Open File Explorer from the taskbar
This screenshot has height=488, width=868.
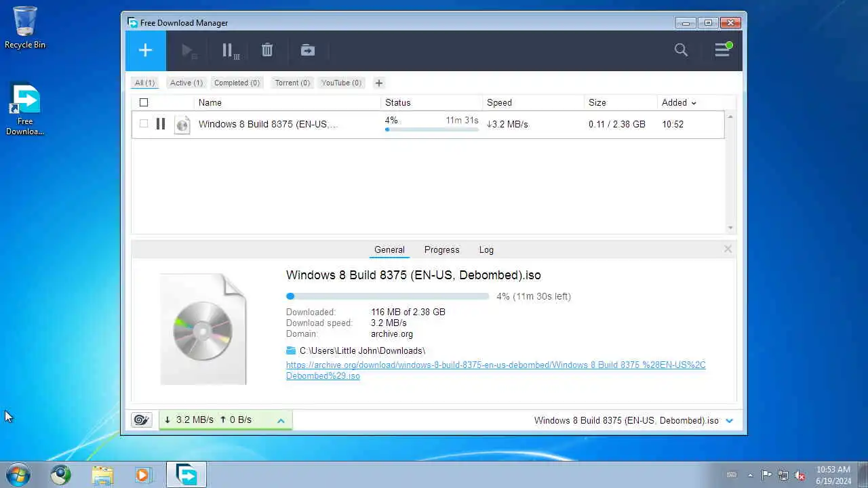102,474
